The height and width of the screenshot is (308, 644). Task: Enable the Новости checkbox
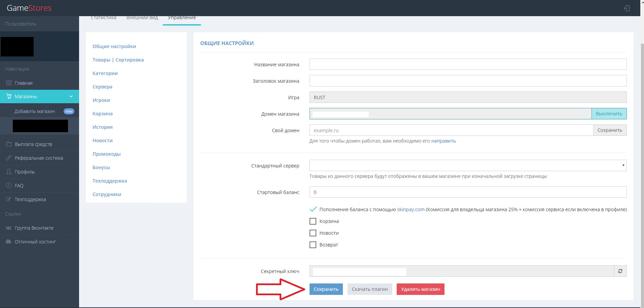tap(313, 233)
